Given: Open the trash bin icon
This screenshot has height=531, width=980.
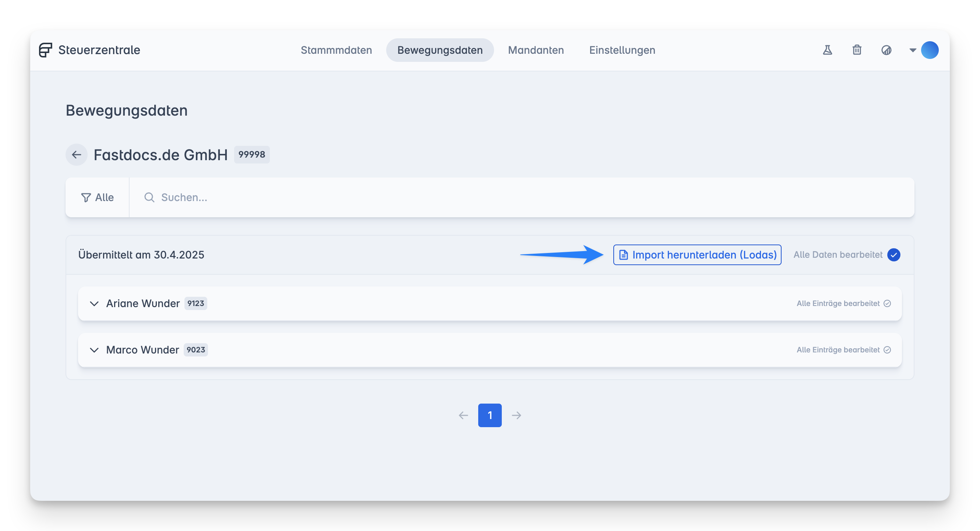Looking at the screenshot, I should point(857,50).
